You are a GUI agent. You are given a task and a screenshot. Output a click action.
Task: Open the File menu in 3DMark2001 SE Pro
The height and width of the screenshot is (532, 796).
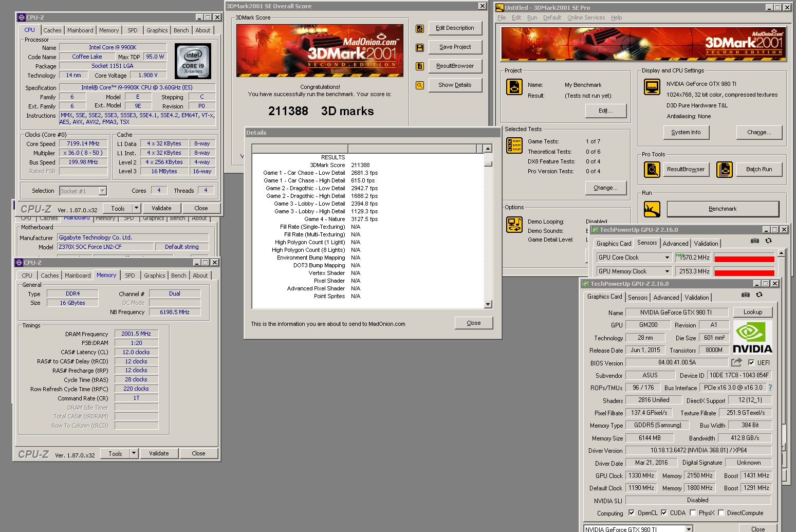tap(502, 17)
